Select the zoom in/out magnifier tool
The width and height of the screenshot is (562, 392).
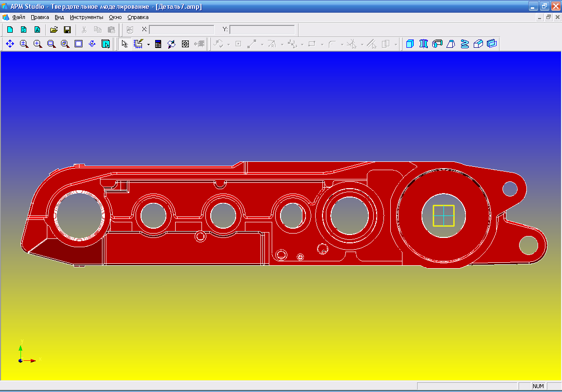(24, 44)
